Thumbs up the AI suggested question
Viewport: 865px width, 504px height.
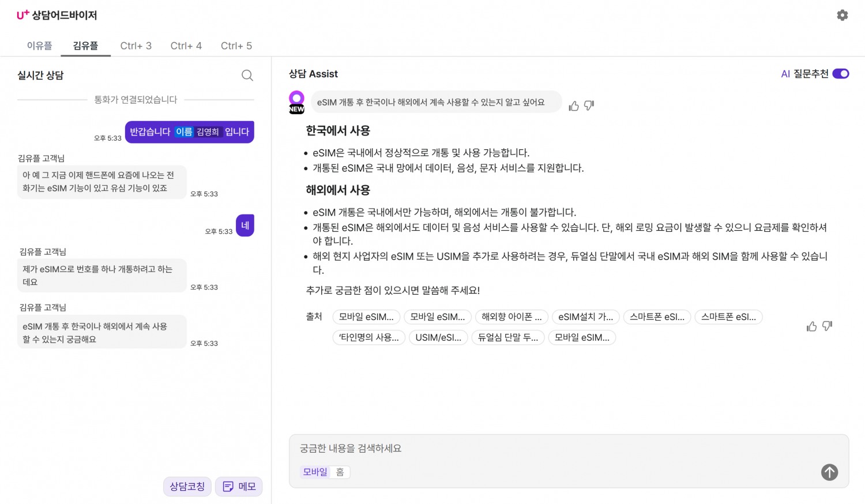click(x=573, y=106)
